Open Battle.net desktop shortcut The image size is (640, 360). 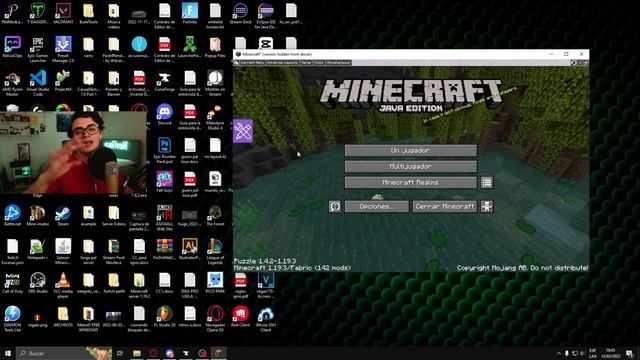[12, 216]
